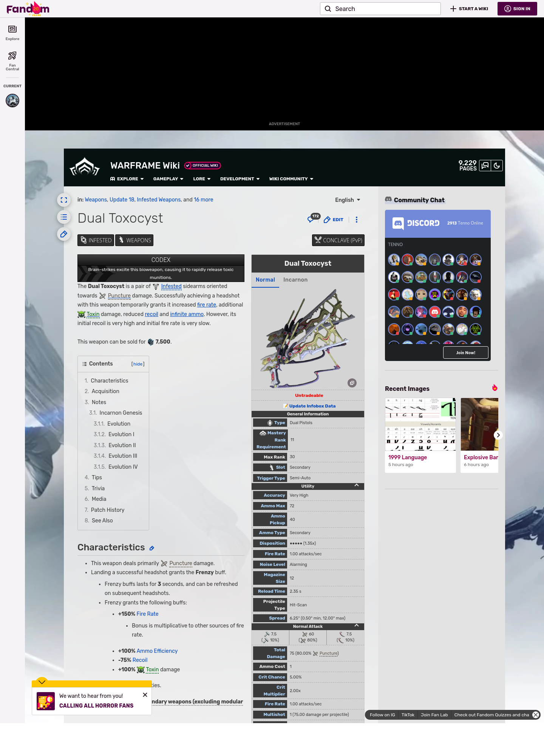The height and width of the screenshot is (756, 544).
Task: Open table of contents floating icon
Action: pos(64,217)
